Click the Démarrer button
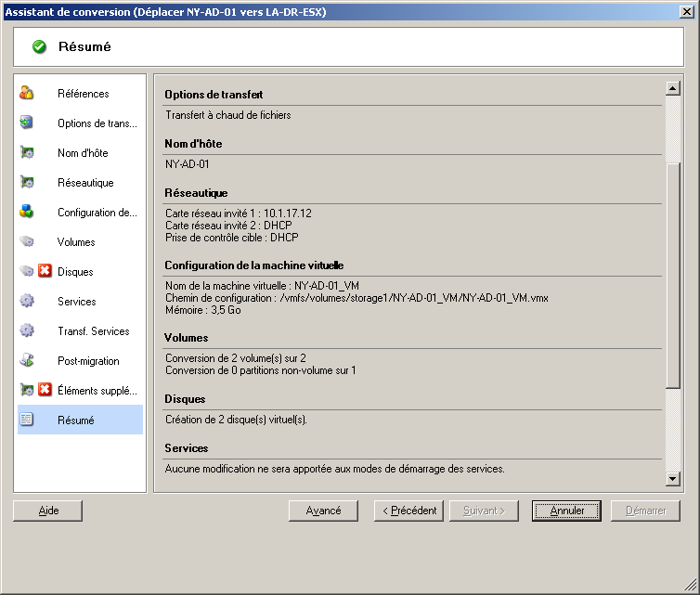 tap(645, 511)
